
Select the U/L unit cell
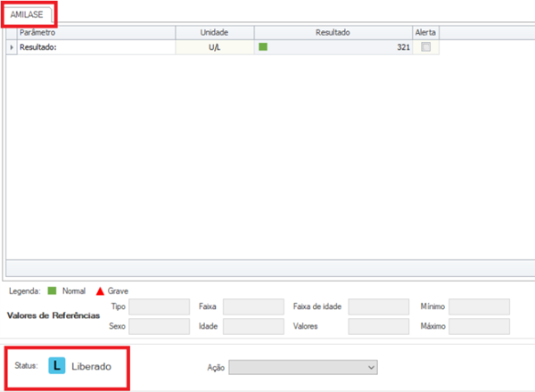215,47
